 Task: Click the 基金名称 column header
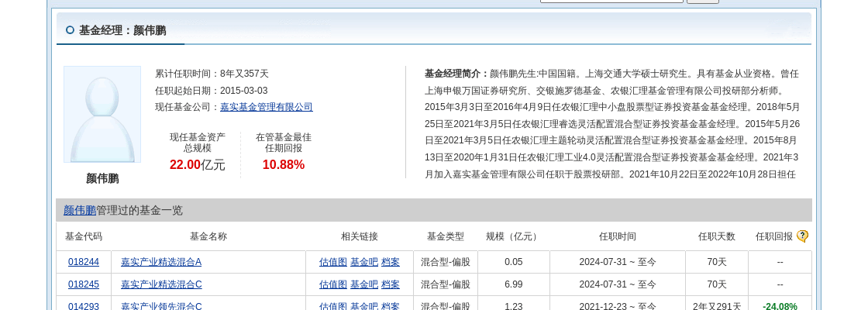tap(208, 236)
